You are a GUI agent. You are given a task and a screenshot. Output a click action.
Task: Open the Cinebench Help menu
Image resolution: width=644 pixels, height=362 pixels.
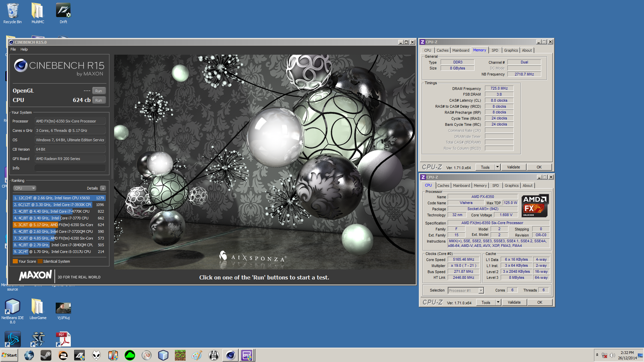pos(24,49)
